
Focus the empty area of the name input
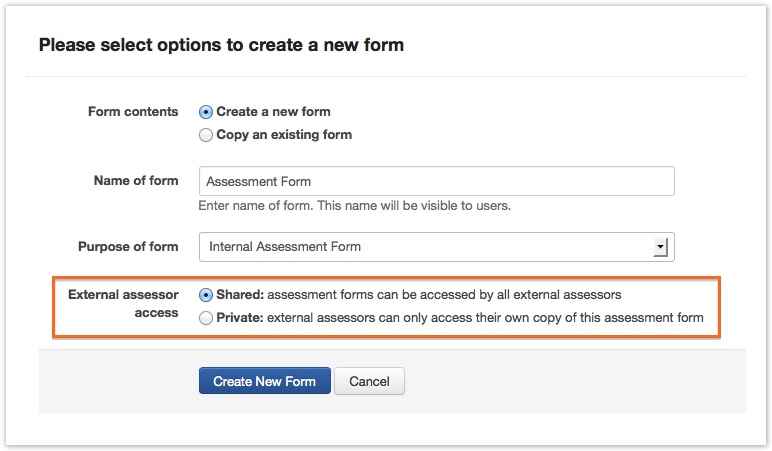(500, 182)
